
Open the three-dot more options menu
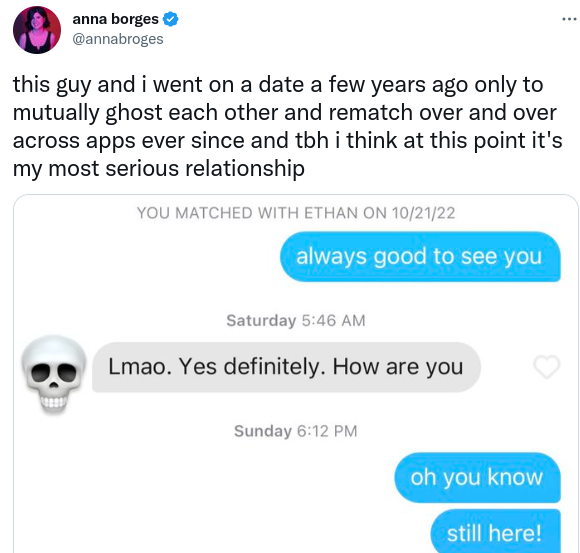pyautogui.click(x=570, y=18)
